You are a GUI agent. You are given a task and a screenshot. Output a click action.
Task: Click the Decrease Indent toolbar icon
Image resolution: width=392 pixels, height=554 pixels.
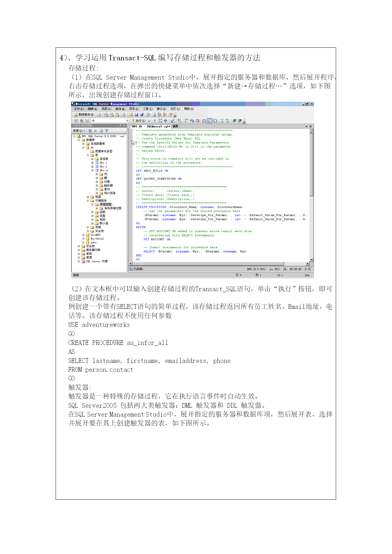234,121
